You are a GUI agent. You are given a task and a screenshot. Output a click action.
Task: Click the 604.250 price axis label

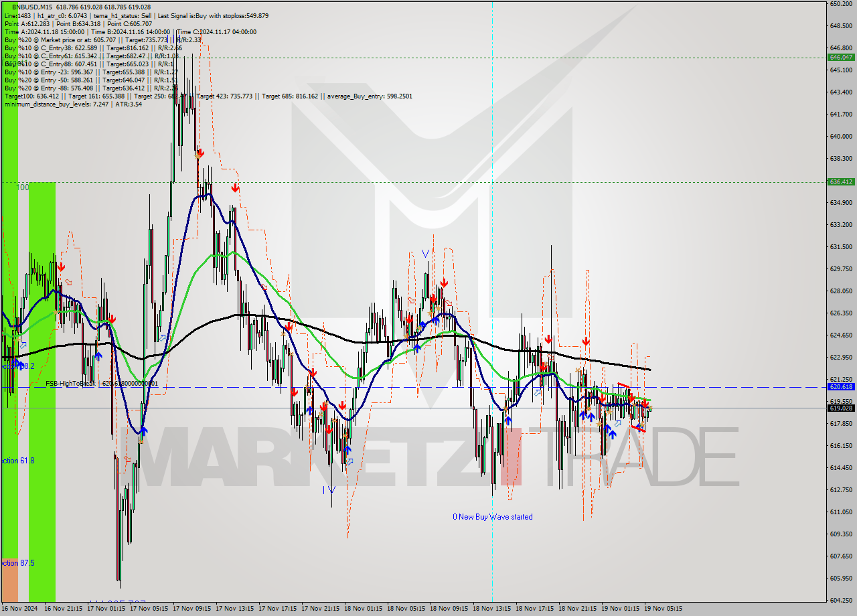tap(841, 600)
